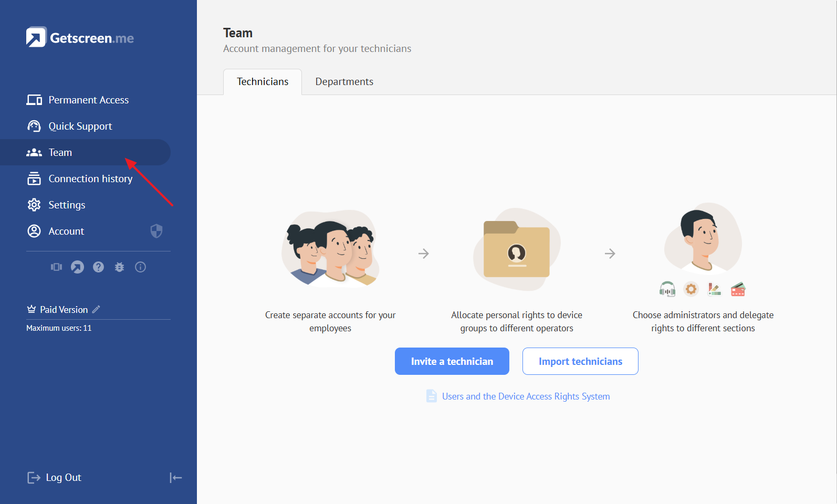The width and height of the screenshot is (837, 504).
Task: Click the round arrow Getscreen icon
Action: coord(77,267)
